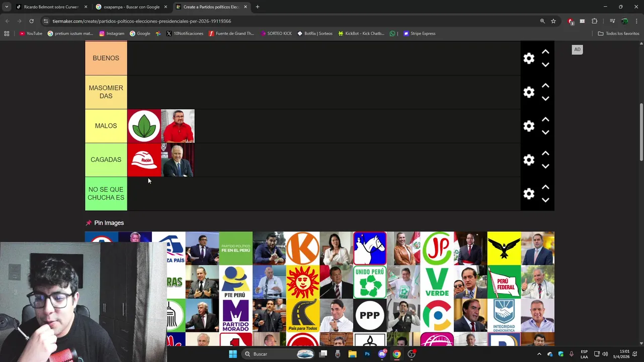This screenshot has width=644, height=362.
Task: Click the AD badge
Action: [x=577, y=49]
